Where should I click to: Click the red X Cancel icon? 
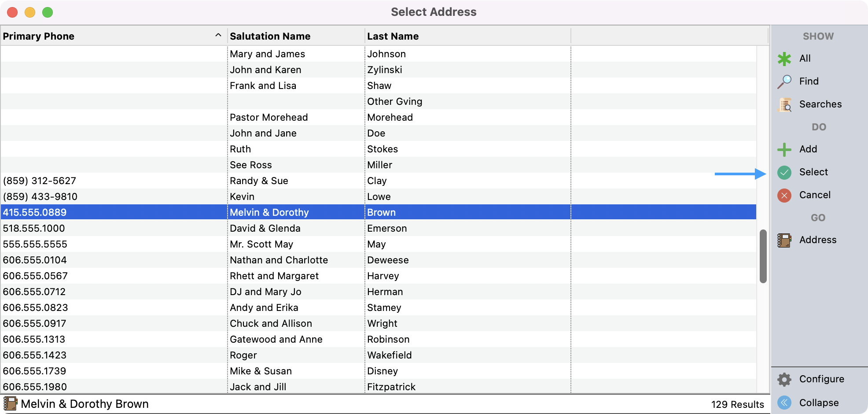click(784, 195)
